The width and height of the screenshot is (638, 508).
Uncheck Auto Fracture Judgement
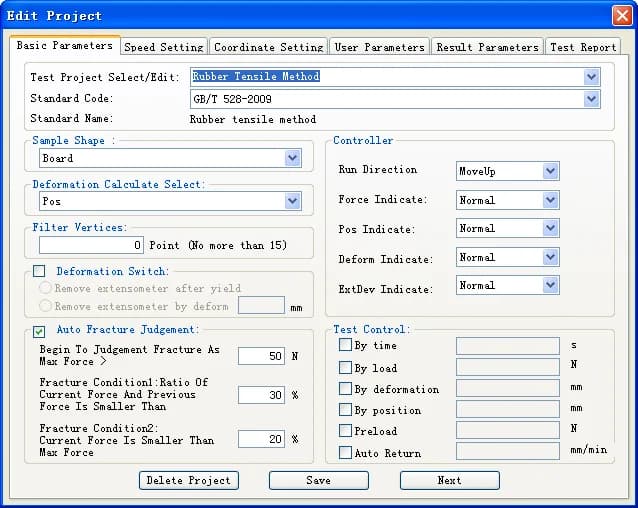(39, 331)
